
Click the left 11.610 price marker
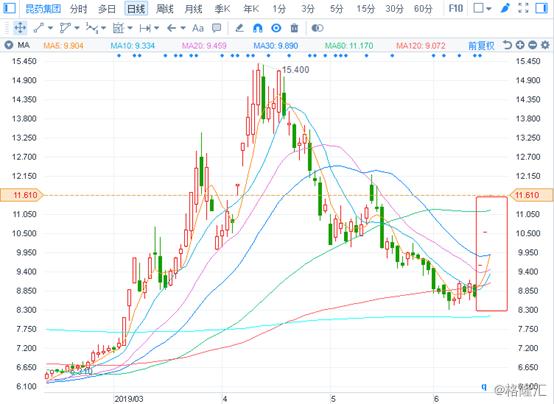pos(22,195)
